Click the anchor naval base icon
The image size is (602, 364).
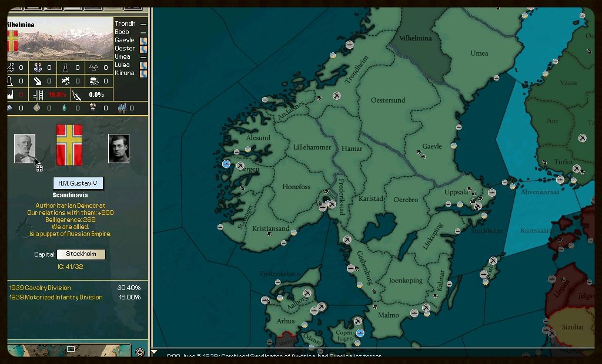[x=38, y=68]
